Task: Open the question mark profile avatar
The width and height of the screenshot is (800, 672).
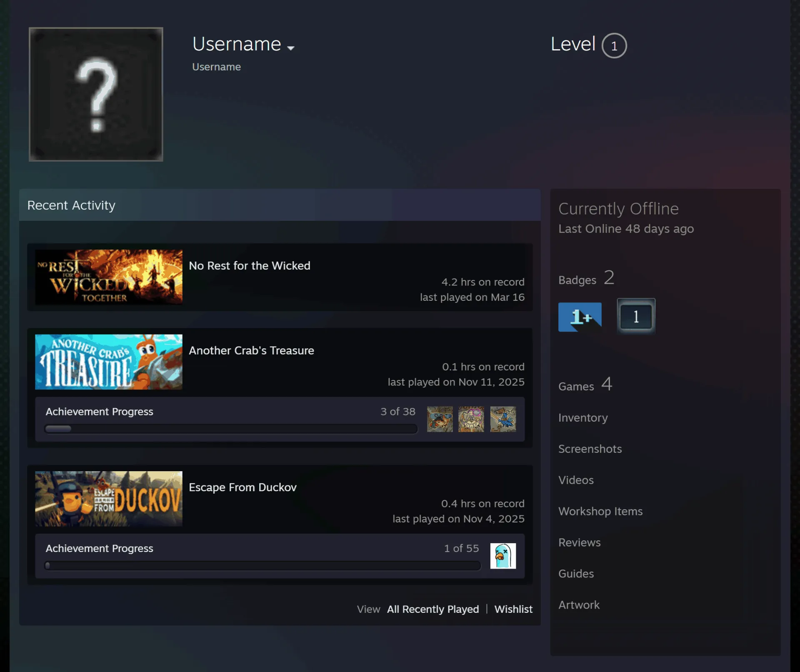Action: 96,94
